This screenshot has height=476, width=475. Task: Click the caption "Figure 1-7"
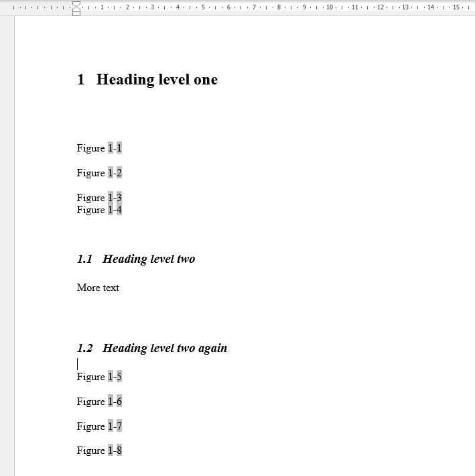(100, 426)
